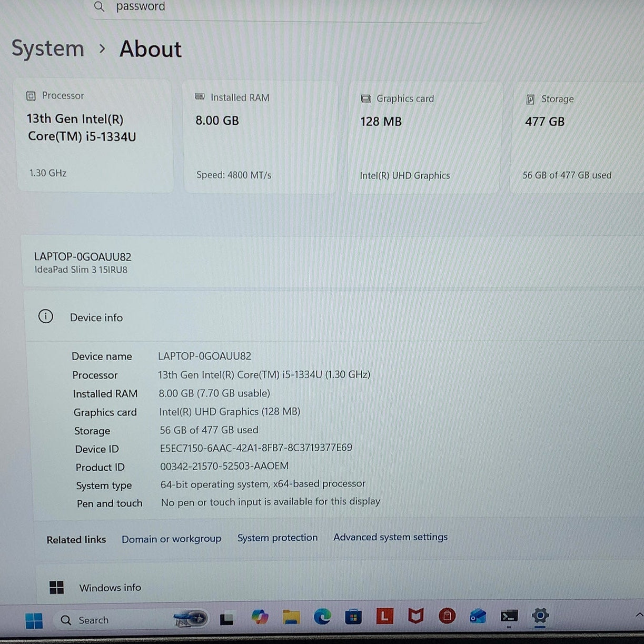Select Product ID value 00342-21570-52503-AAOEM
Viewport: 644px width, 644px height.
click(224, 466)
